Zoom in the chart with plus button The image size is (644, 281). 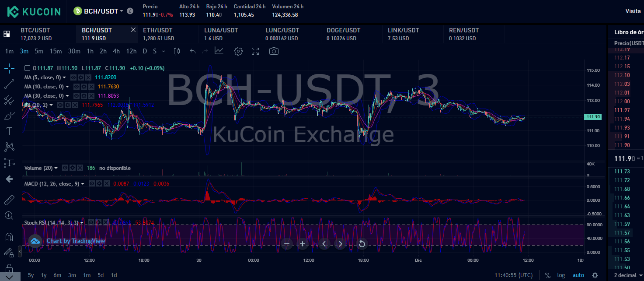(302, 244)
